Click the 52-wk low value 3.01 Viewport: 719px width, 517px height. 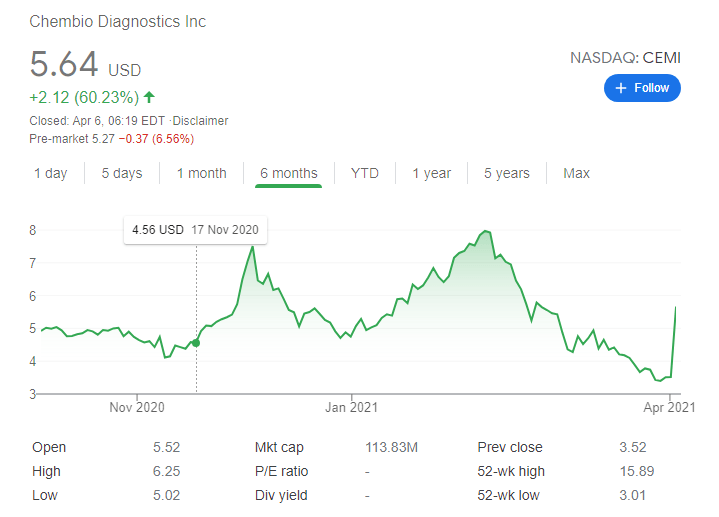[632, 495]
